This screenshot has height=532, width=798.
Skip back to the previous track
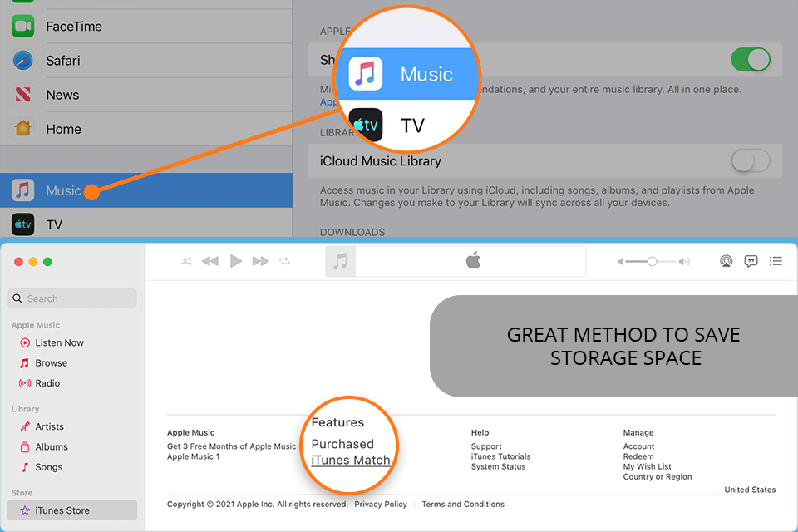tap(210, 261)
